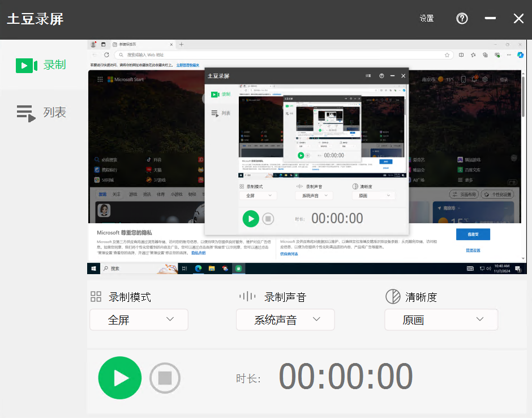Image resolution: width=532 pixels, height=418 pixels.
Task: Click the 清晰度 label text
Action: (421, 297)
